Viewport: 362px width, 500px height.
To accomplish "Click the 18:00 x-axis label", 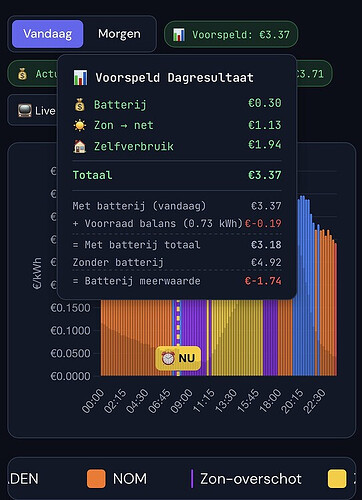I will tap(270, 401).
